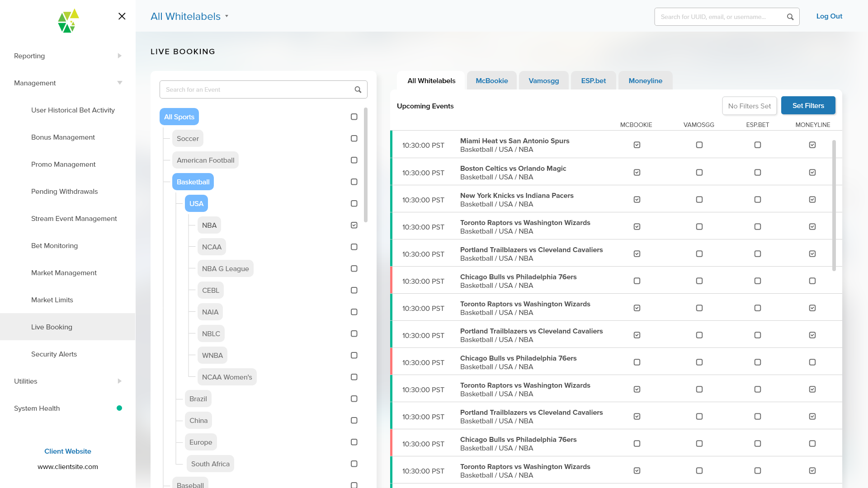Screen dimensions: 868x488
Task: Click the event search magnifier icon
Action: pos(358,89)
